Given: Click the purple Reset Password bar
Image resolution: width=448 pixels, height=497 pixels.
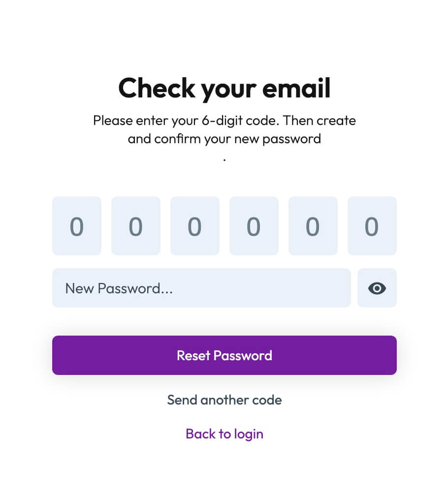Looking at the screenshot, I should 224,355.
